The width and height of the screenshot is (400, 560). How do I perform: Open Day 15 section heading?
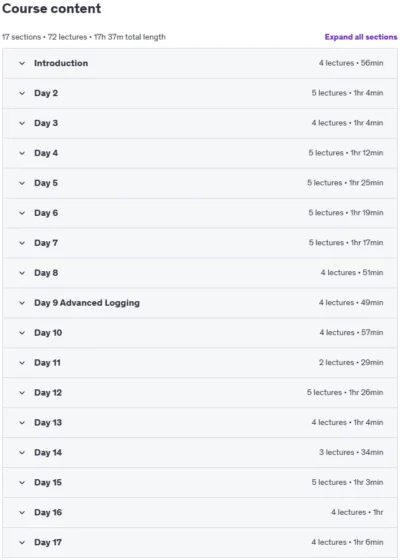point(48,482)
